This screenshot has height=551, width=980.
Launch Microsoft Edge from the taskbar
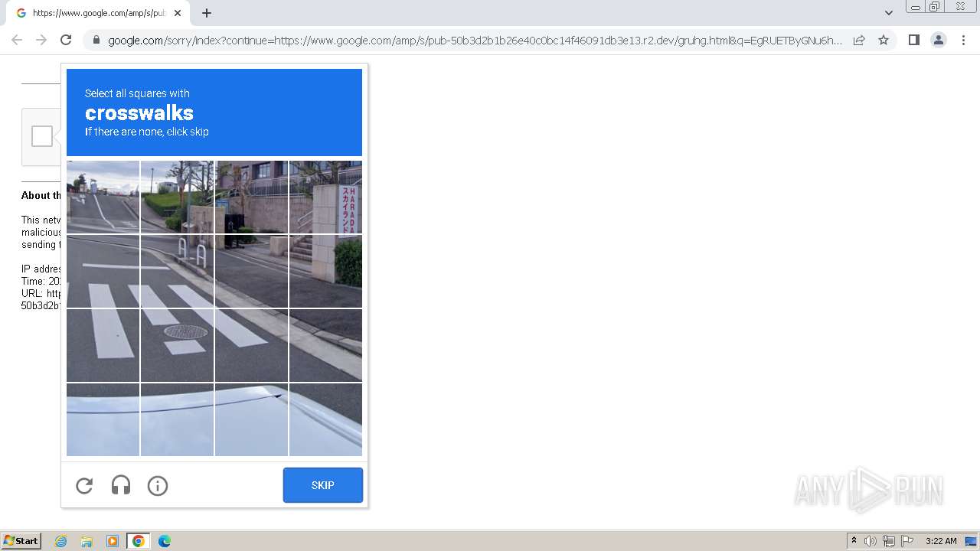click(164, 541)
